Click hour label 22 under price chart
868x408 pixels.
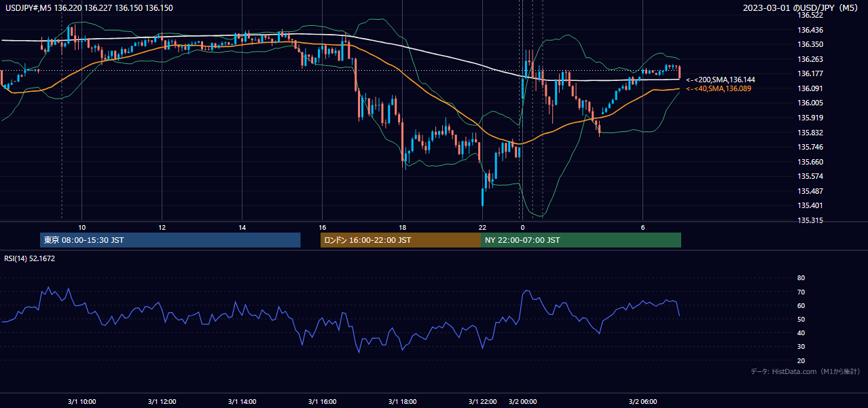[x=482, y=227]
